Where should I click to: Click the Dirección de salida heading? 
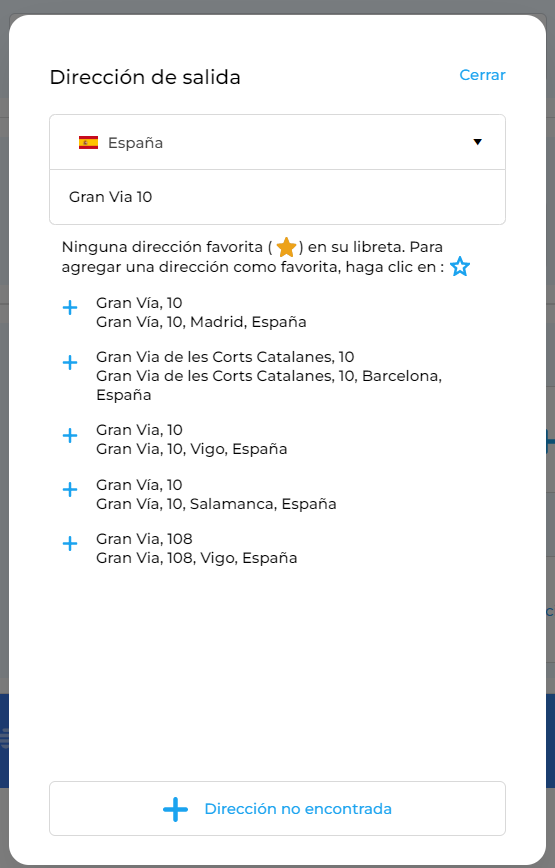(x=145, y=77)
